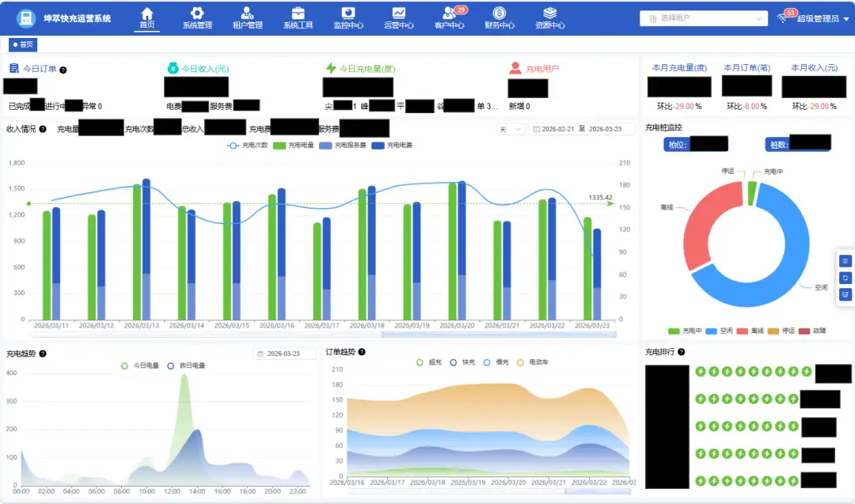Open 资源中心 stack icon

pos(550,13)
